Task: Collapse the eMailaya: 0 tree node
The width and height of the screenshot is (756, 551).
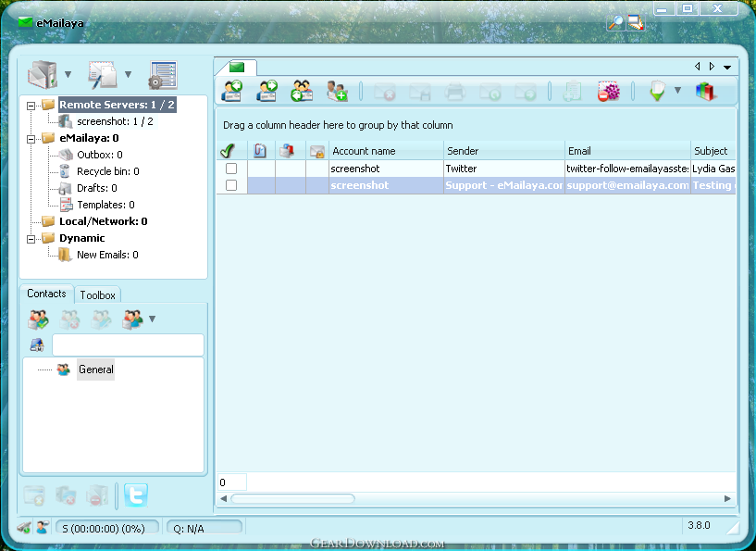Action: [31, 139]
